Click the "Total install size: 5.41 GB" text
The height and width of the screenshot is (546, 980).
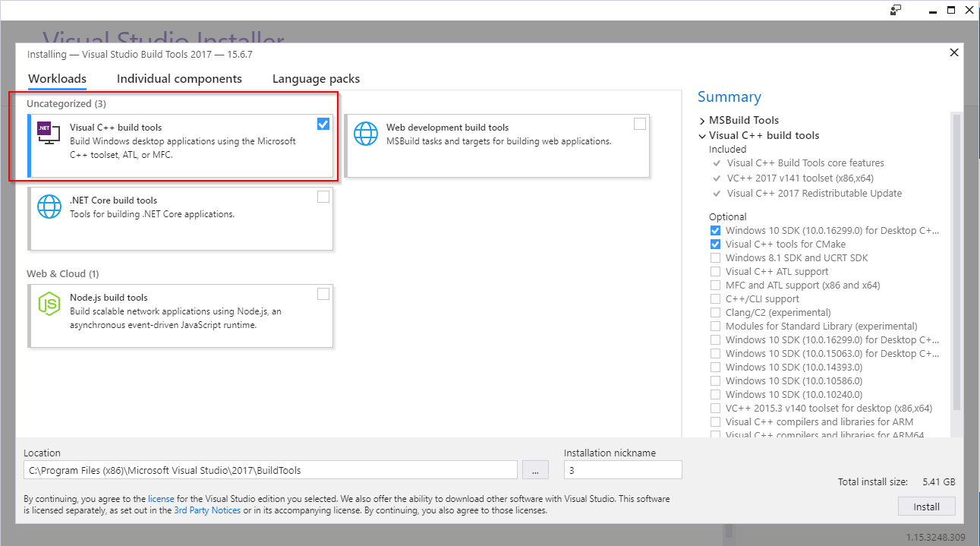(x=896, y=481)
